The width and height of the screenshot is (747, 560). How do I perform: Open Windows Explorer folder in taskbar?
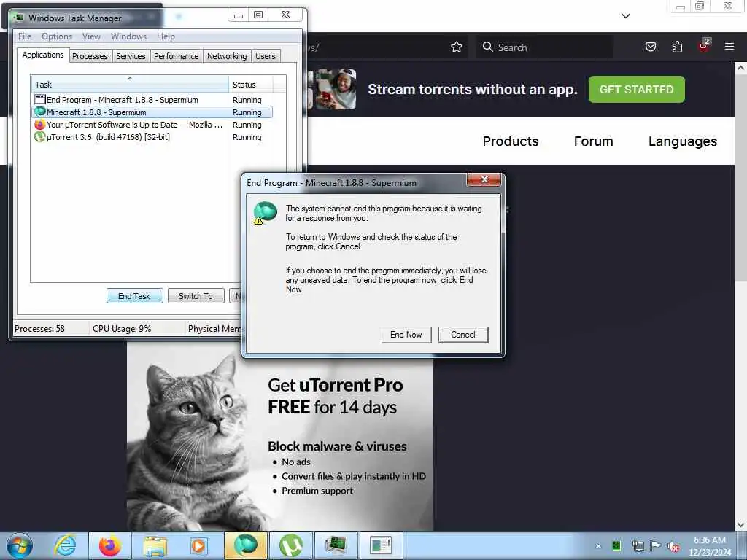click(x=155, y=545)
